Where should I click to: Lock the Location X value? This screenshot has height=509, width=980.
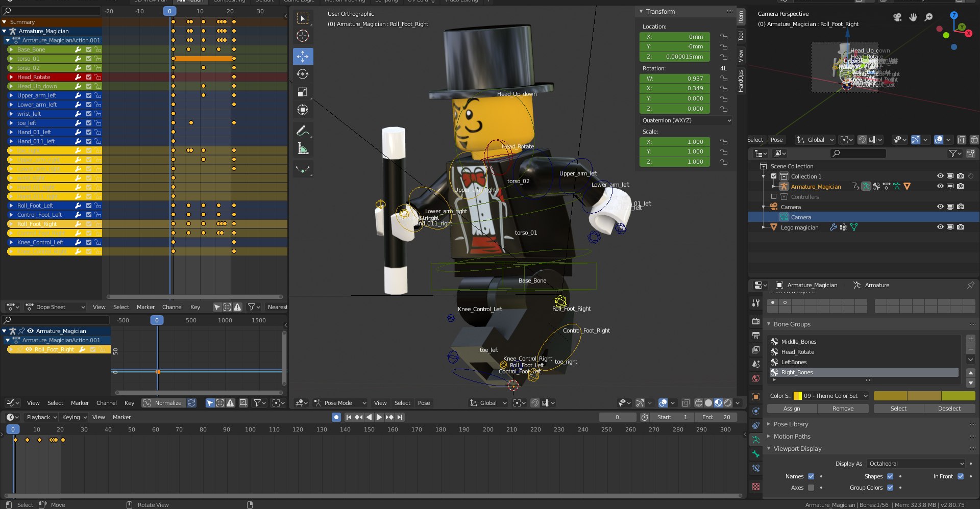click(x=724, y=37)
